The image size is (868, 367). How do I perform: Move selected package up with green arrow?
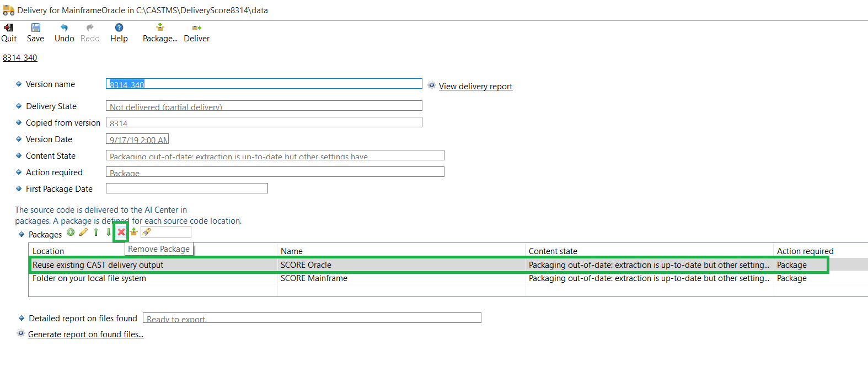(96, 233)
